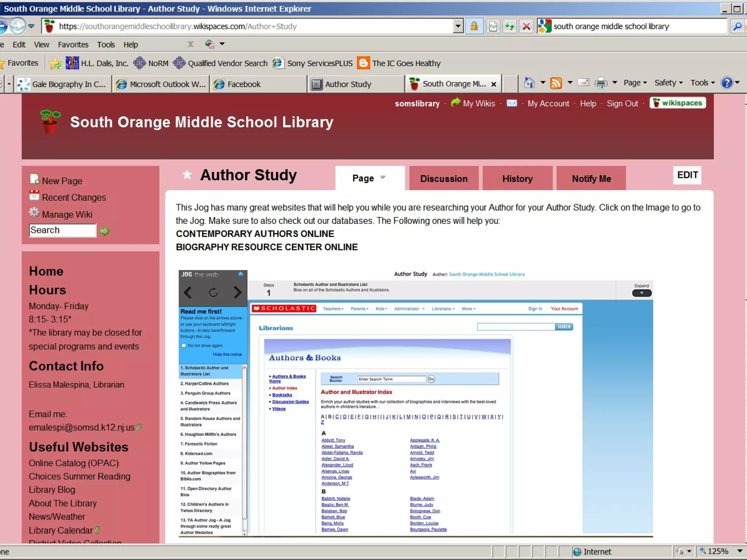
Task: Click the EDIT button
Action: (x=687, y=175)
